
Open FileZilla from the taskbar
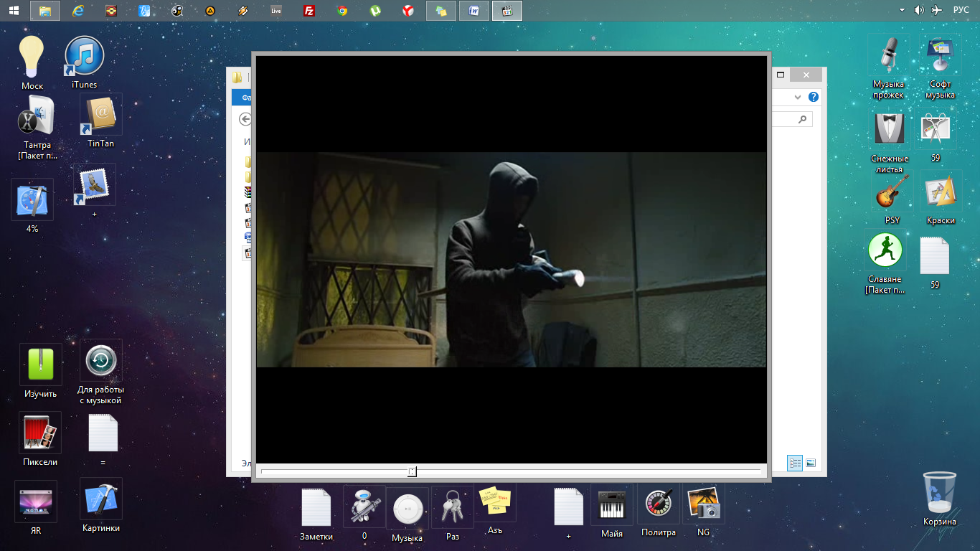(x=309, y=11)
